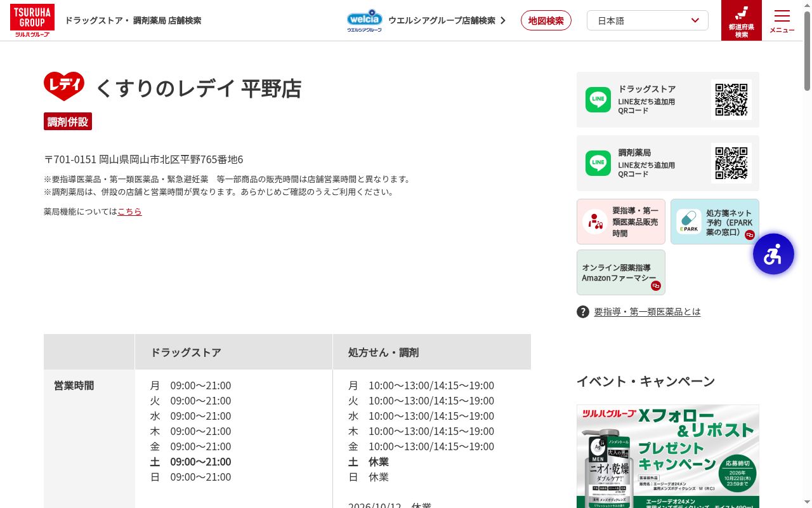Click the store address 〒701-0151 text

[x=143, y=159]
